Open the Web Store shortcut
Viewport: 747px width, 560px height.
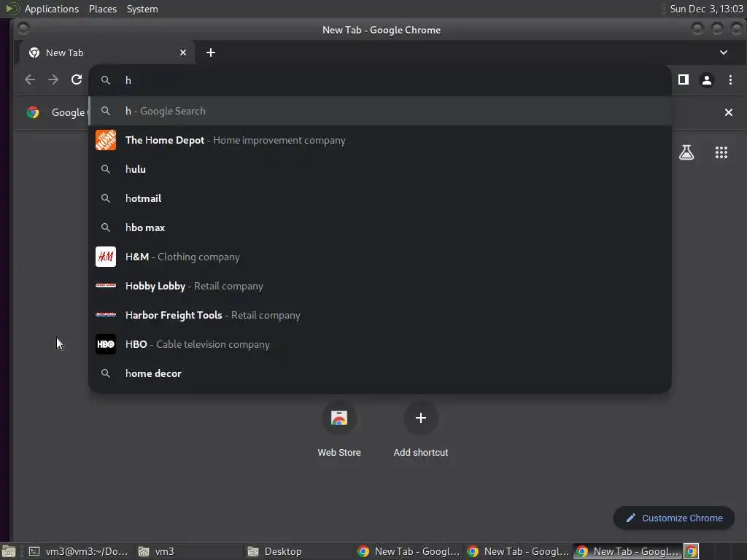[339, 429]
